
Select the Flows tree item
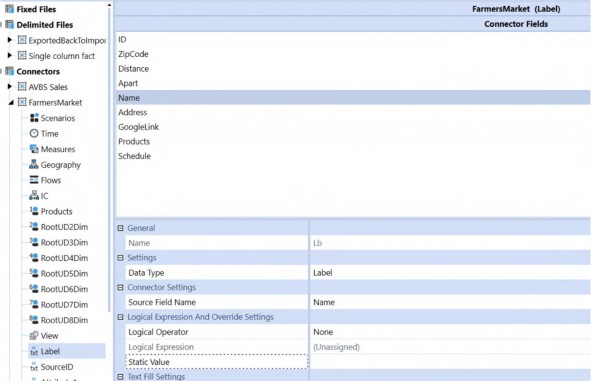[51, 180]
